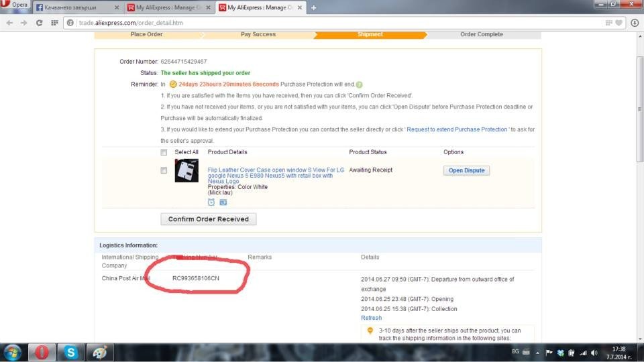
Task: Show hidden system tray icons arrow
Action: 537,353
